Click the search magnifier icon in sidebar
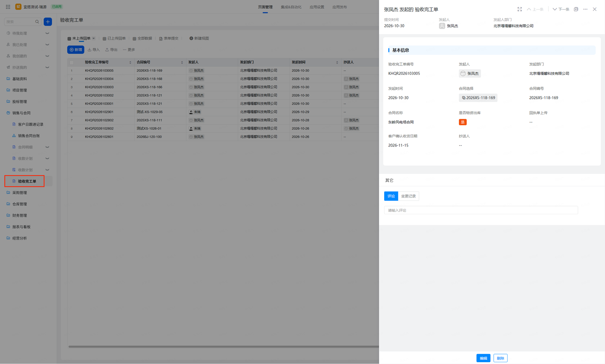 coord(37,22)
